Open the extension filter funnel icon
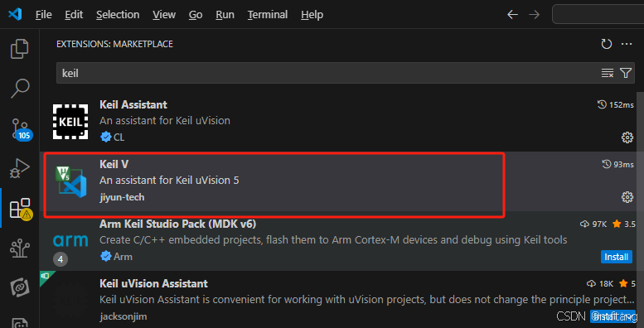Viewport: 644px width, 328px height. tap(626, 73)
